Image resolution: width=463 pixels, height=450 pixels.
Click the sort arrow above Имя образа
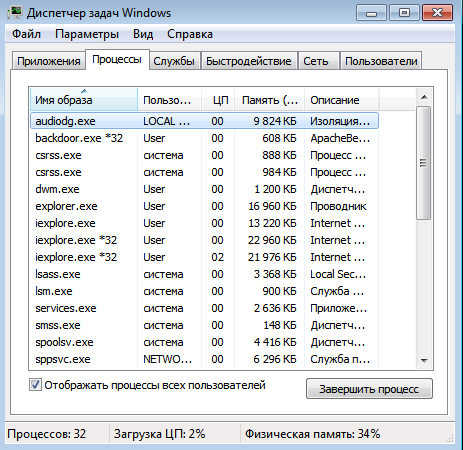pos(84,91)
